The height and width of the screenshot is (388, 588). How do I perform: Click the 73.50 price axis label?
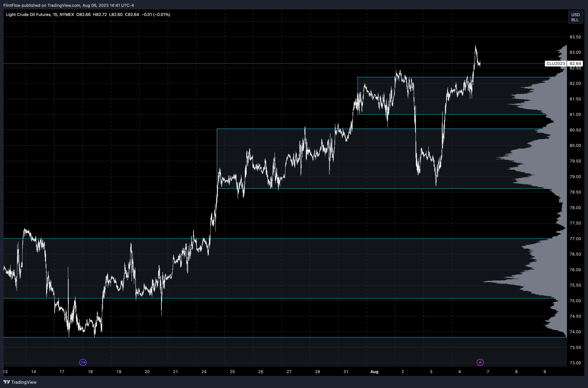click(x=575, y=347)
